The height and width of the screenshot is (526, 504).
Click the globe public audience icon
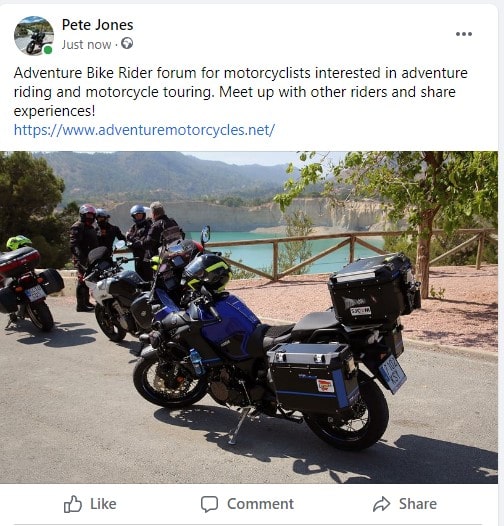point(127,44)
